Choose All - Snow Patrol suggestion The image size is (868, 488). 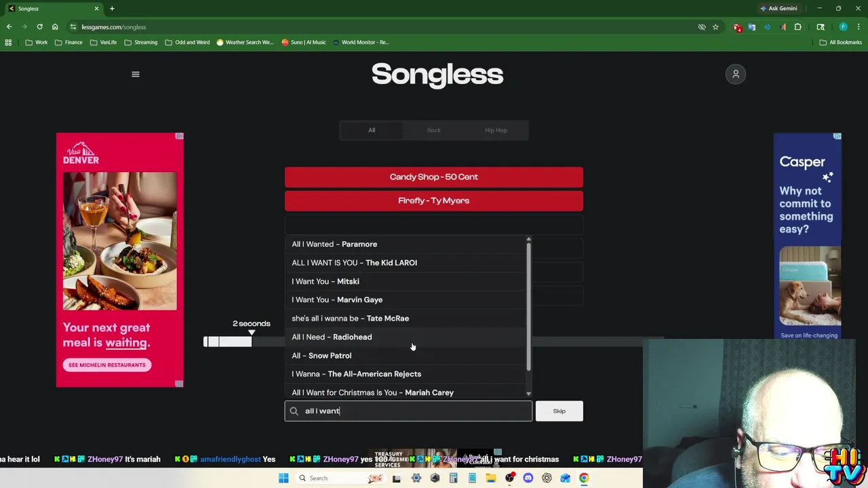[406, 355]
